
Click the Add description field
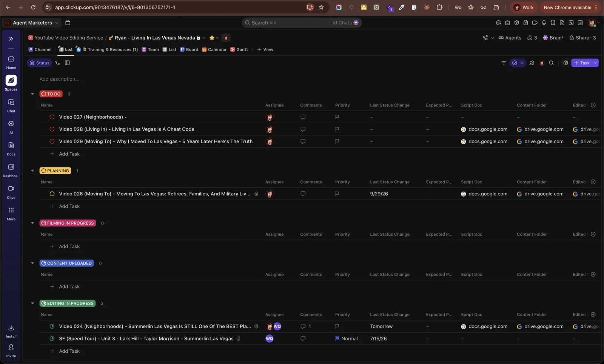click(59, 79)
